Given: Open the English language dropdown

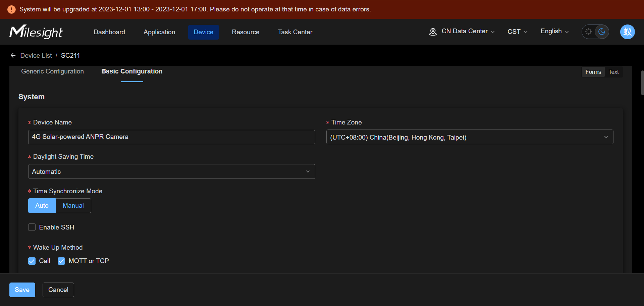Looking at the screenshot, I should click(x=554, y=31).
